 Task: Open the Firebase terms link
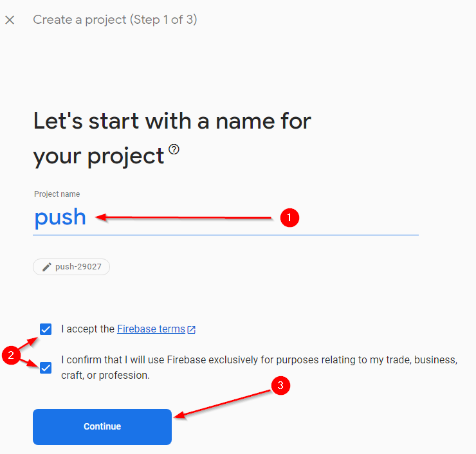click(x=151, y=329)
